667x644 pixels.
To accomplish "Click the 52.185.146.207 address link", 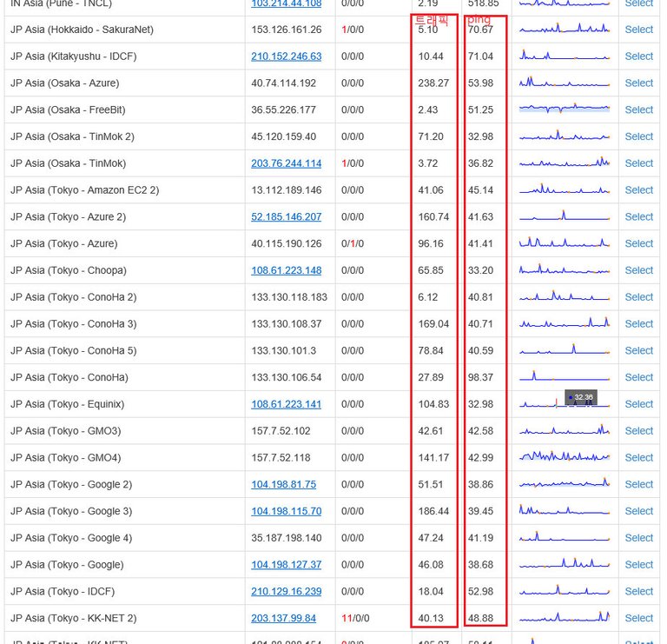I will (286, 217).
